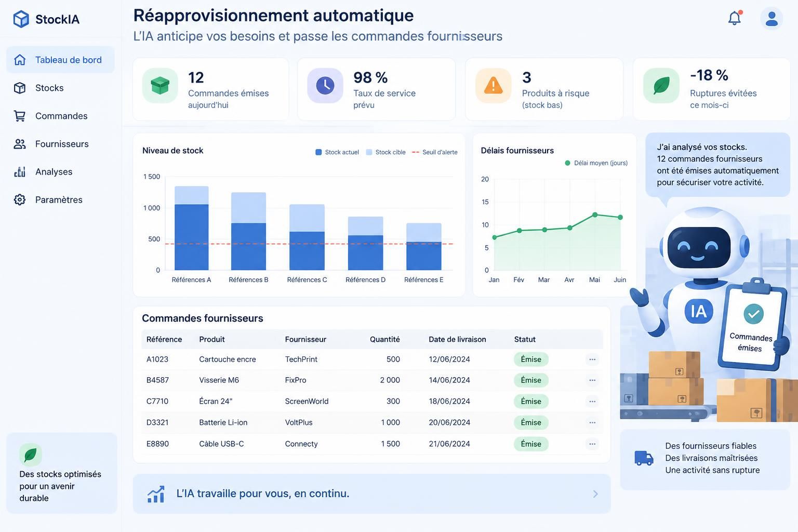The height and width of the screenshot is (532, 798).
Task: Click the Émise status badge for Batterie Li-ion
Action: coord(531,423)
